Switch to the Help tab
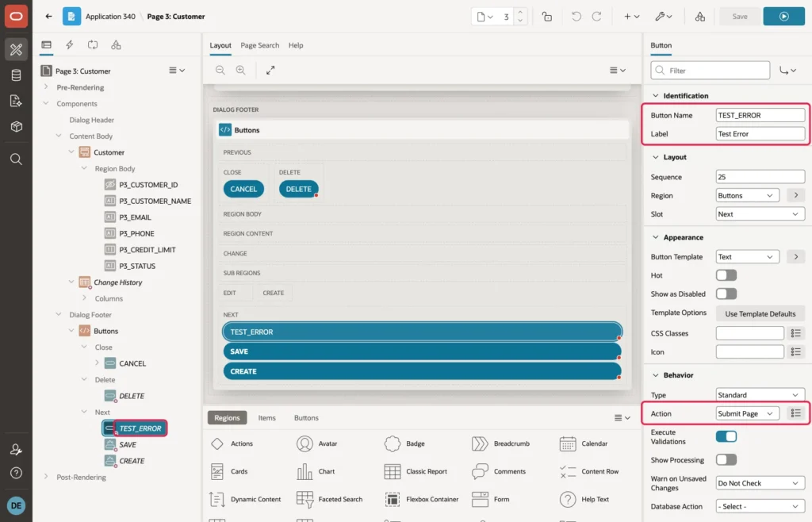812x522 pixels. click(x=296, y=45)
